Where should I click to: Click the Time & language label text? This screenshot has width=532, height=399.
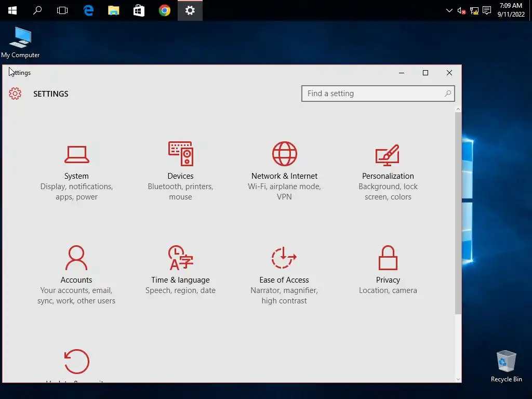pyautogui.click(x=180, y=280)
